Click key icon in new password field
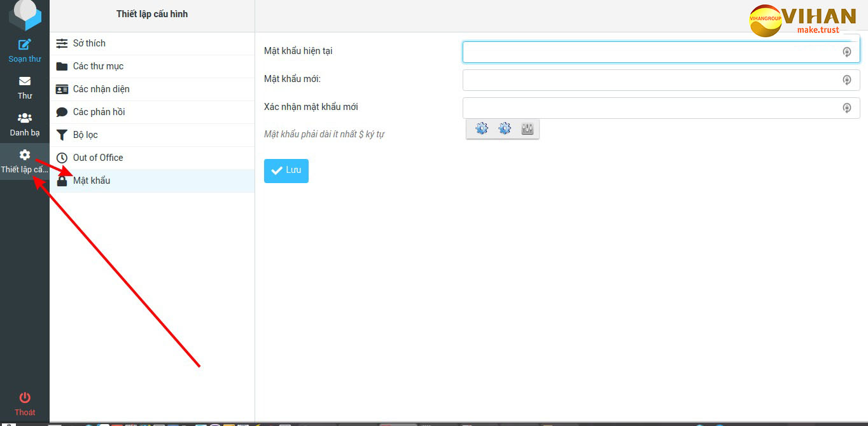This screenshot has width=868, height=426. tap(846, 80)
